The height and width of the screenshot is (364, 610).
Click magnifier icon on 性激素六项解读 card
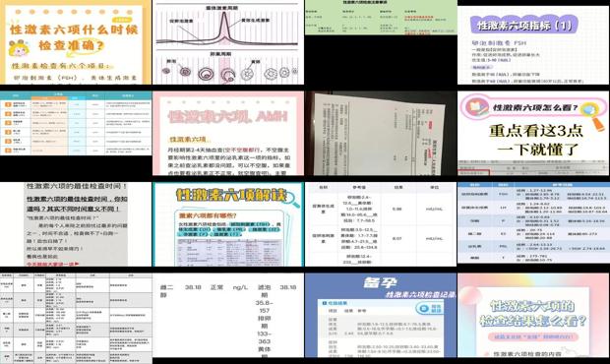[x=291, y=199]
